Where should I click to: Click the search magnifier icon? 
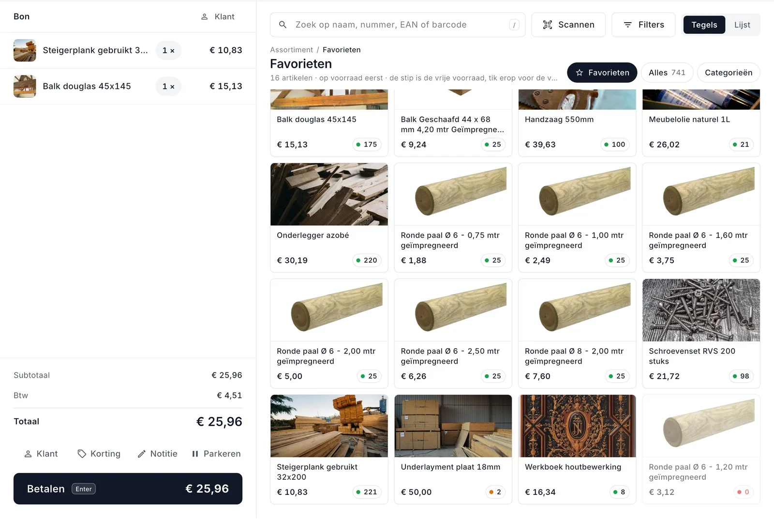(x=283, y=25)
